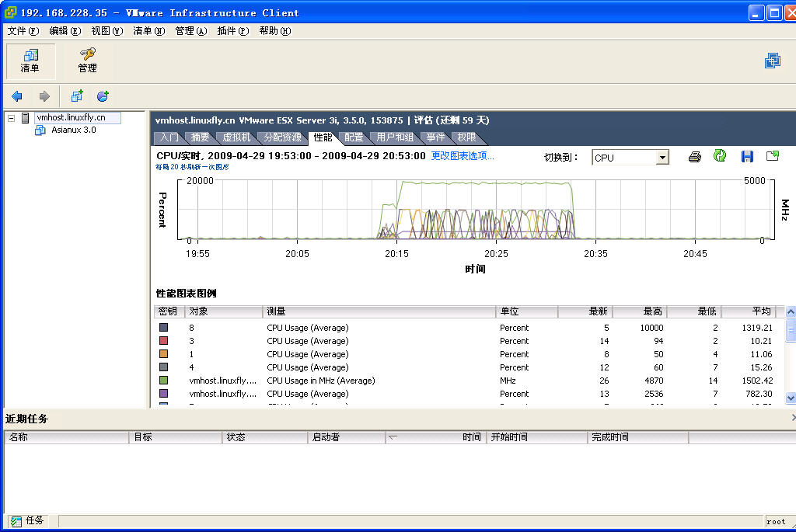Open the 切换到 CPU dropdown
The image size is (796, 532).
click(662, 158)
